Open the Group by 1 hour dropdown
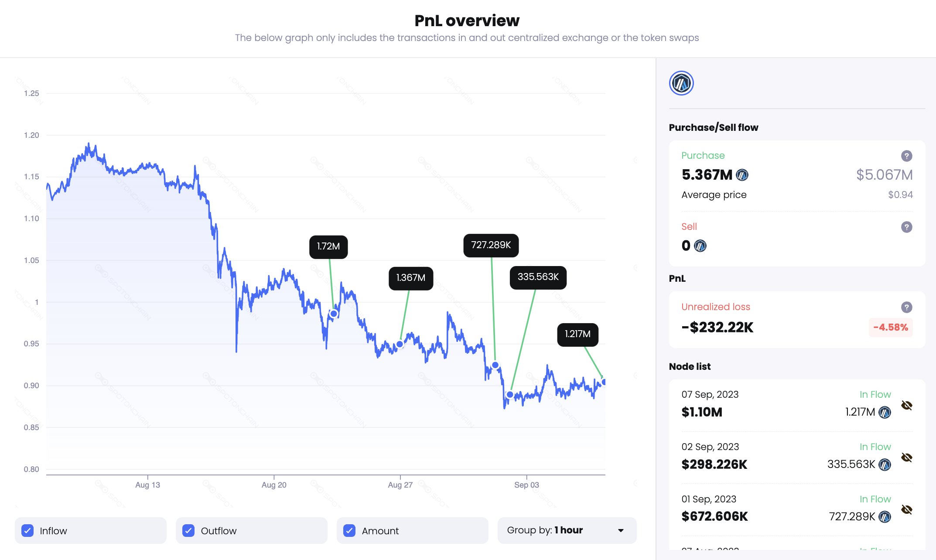This screenshot has width=936, height=560. click(x=567, y=530)
